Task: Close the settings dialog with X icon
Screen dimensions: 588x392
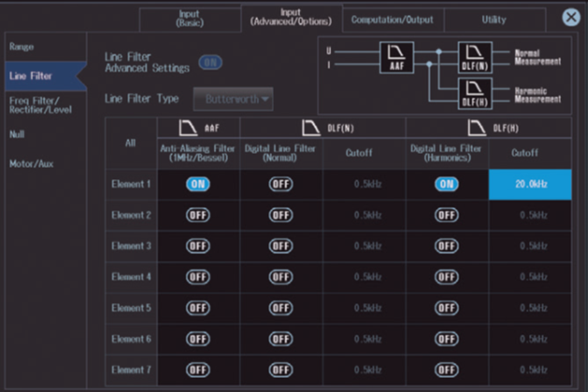Action: coord(570,17)
